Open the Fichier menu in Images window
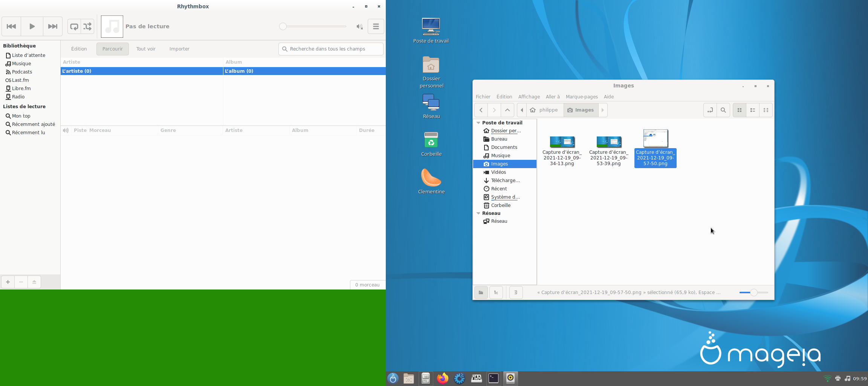Viewport: 868px width, 386px height. coord(483,97)
